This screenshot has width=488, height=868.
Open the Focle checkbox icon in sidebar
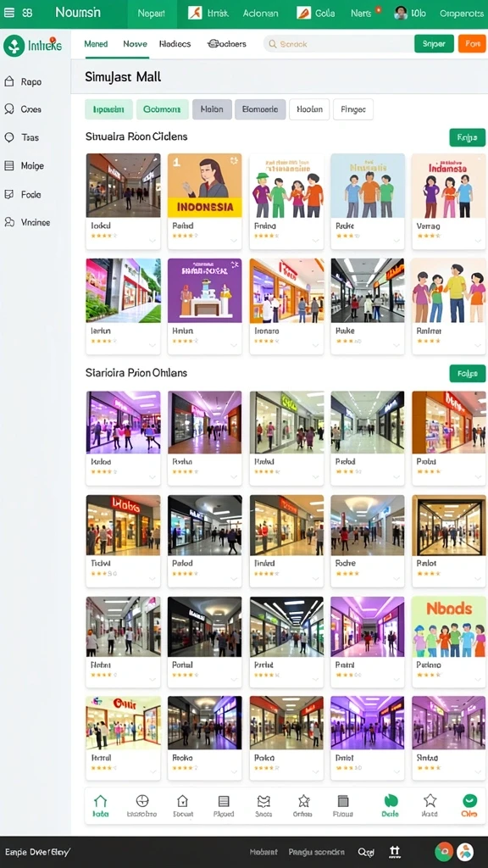[8, 194]
